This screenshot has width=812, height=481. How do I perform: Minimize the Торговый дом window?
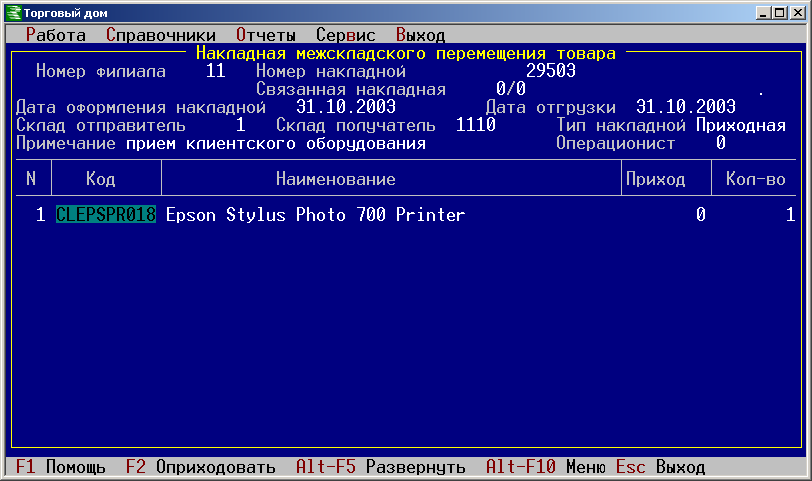(762, 13)
